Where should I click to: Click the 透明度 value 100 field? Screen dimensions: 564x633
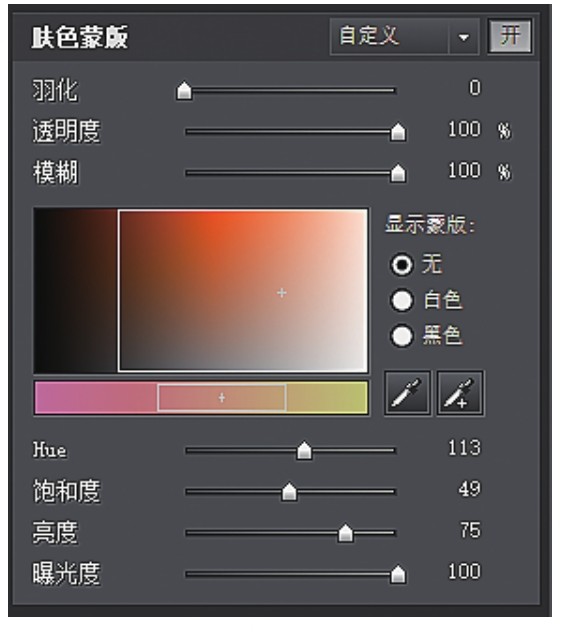pyautogui.click(x=464, y=130)
